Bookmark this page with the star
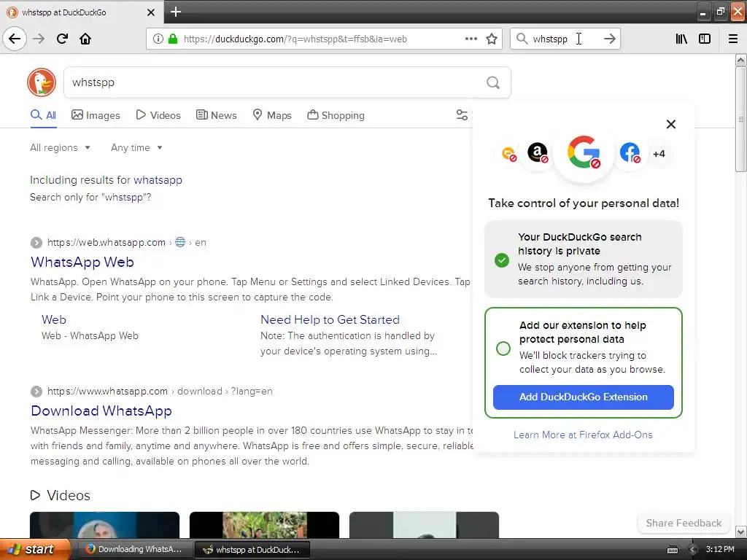This screenshot has width=747, height=560. click(492, 39)
